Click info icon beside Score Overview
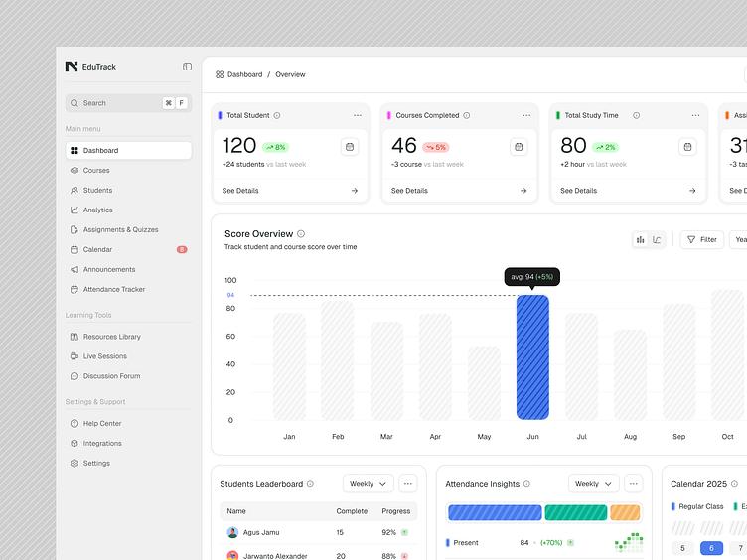This screenshot has height=560, width=747. tap(301, 233)
